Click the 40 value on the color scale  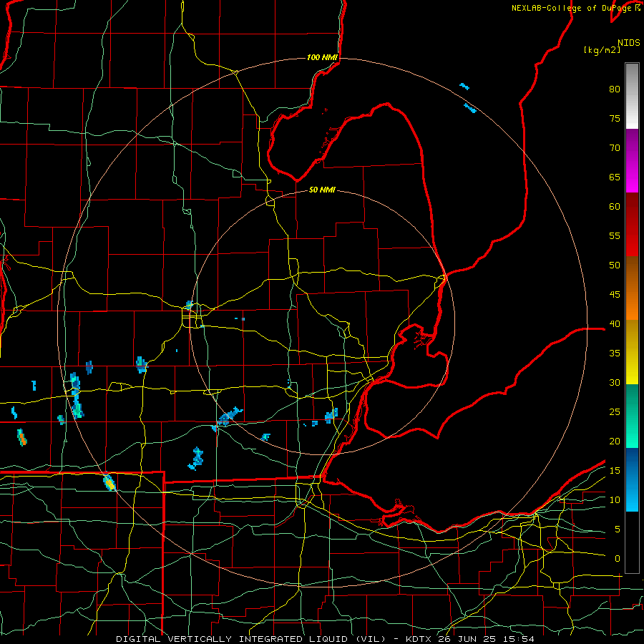pyautogui.click(x=615, y=323)
